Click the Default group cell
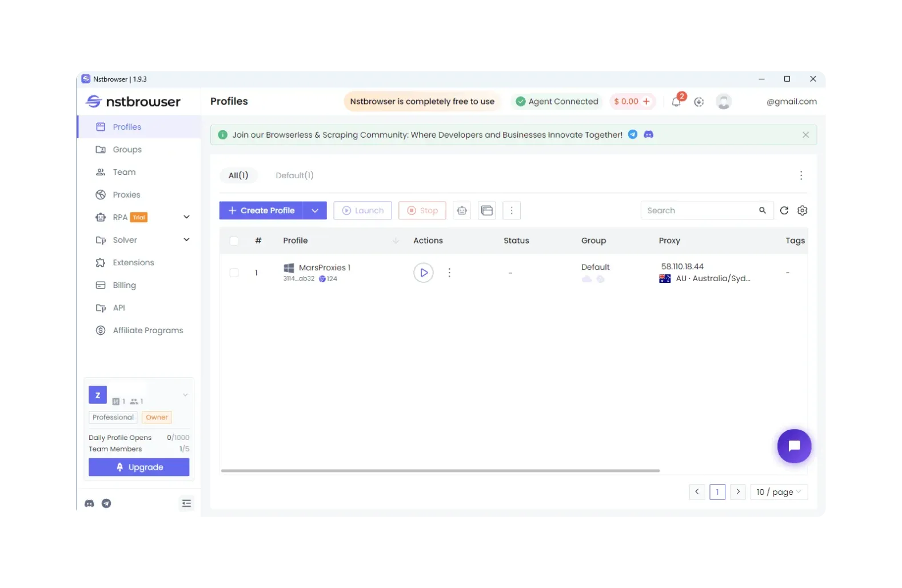This screenshot has height=588, width=902. tap(596, 267)
